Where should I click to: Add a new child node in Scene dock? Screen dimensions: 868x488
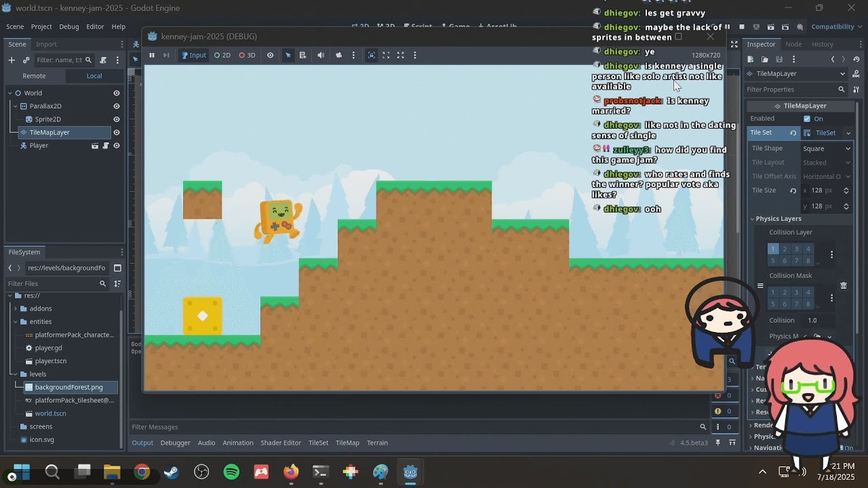(12, 60)
